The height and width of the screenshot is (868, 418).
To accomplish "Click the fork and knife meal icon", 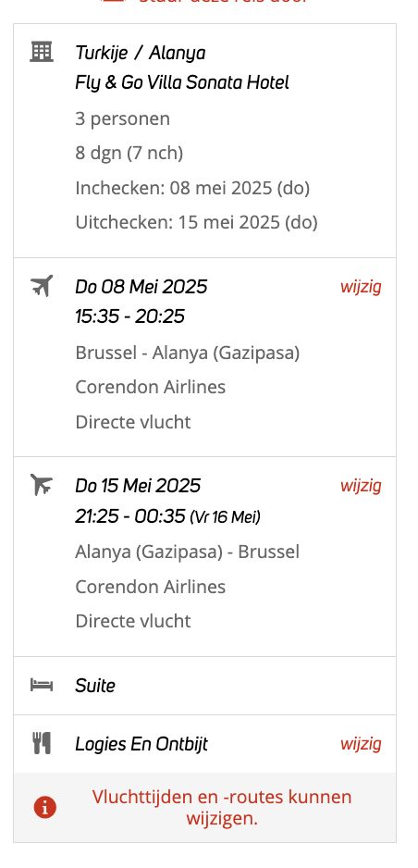I will (42, 743).
